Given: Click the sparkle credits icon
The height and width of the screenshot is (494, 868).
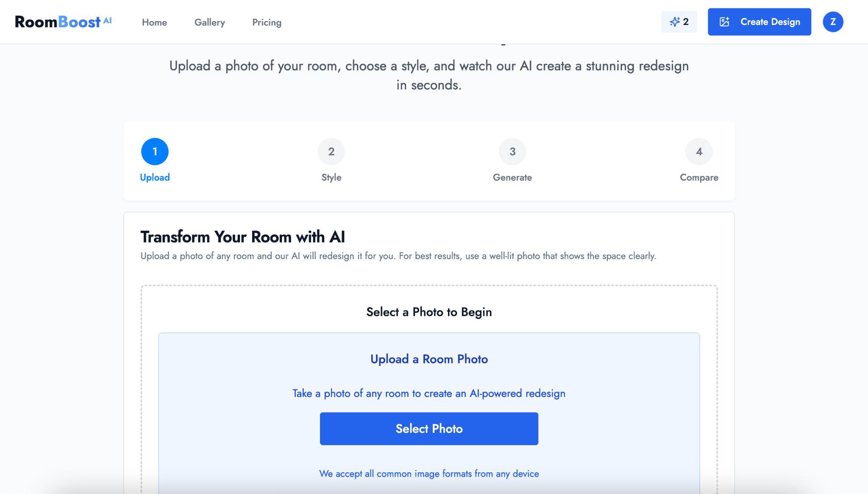Looking at the screenshot, I should [x=674, y=22].
